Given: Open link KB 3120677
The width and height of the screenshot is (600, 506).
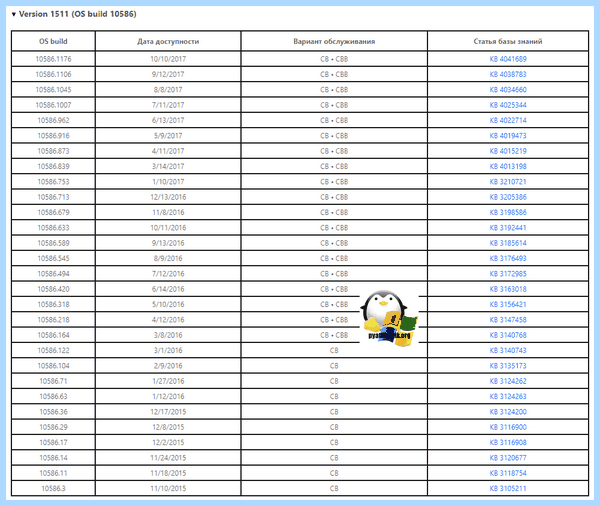Looking at the screenshot, I should (508, 458).
